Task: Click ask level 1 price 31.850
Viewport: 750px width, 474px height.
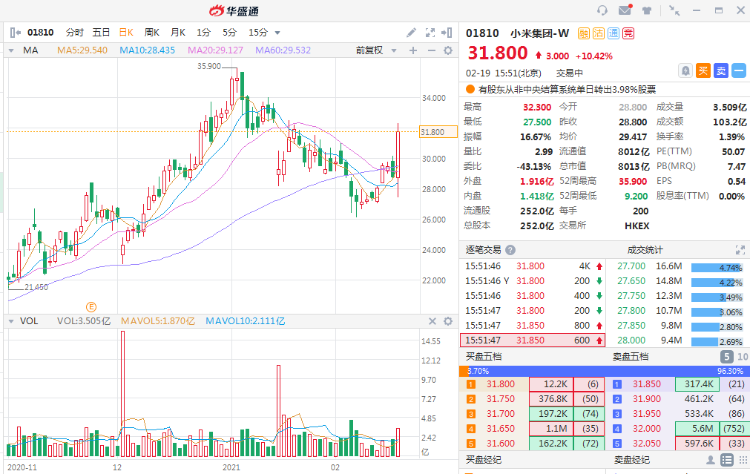Action: pyautogui.click(x=646, y=384)
